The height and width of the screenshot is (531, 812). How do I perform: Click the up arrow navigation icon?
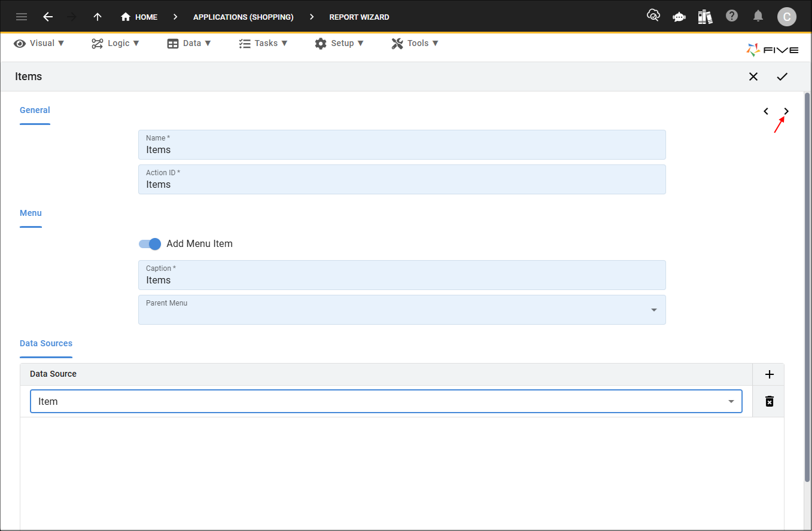pyautogui.click(x=98, y=17)
